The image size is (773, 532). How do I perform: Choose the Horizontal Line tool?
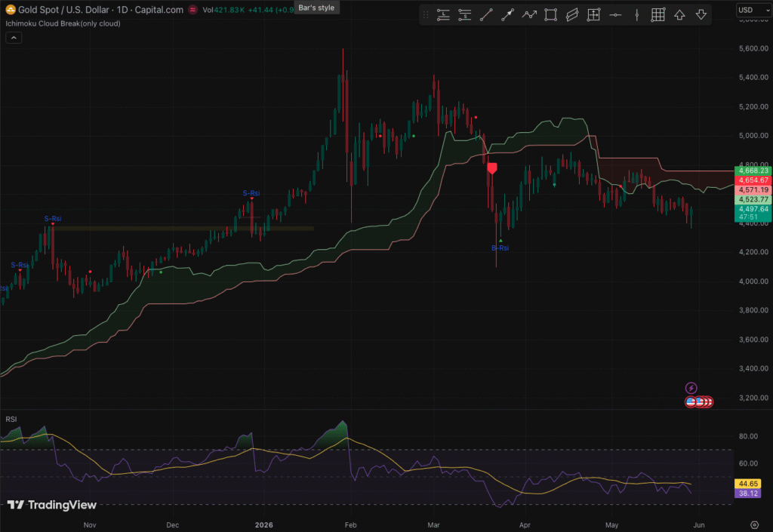point(615,15)
